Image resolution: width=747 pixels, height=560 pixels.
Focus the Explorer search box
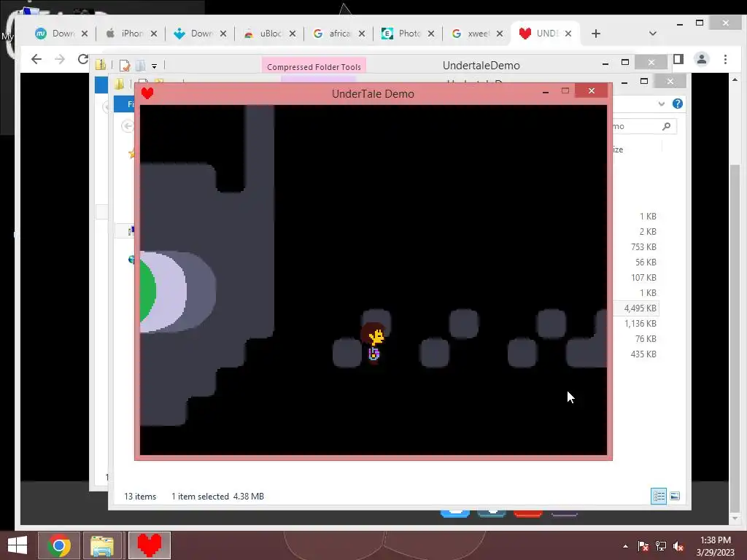click(644, 126)
